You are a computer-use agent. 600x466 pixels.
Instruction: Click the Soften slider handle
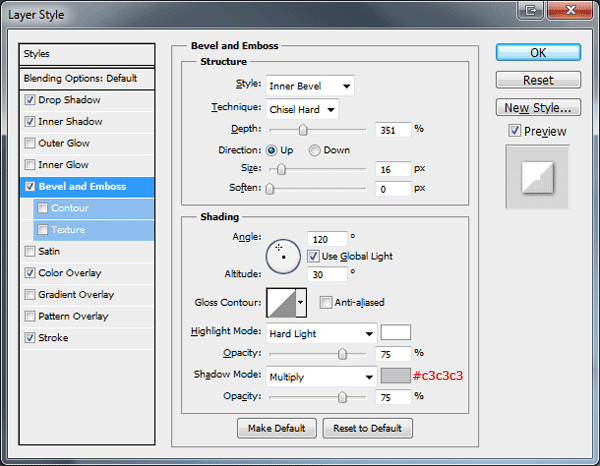(270, 189)
